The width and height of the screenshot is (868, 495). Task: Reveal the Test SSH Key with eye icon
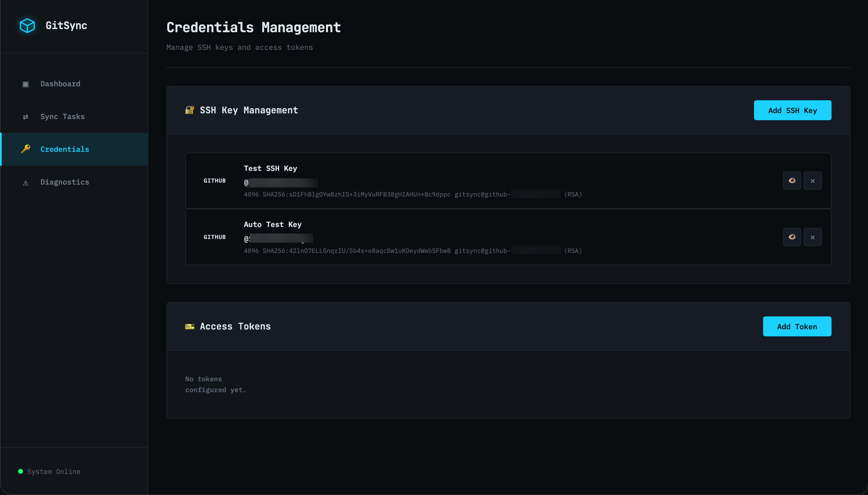point(792,181)
